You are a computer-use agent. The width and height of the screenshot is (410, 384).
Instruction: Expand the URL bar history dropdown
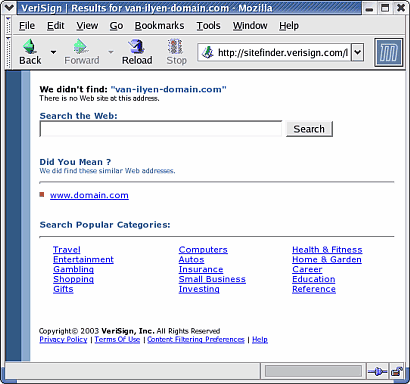click(357, 52)
